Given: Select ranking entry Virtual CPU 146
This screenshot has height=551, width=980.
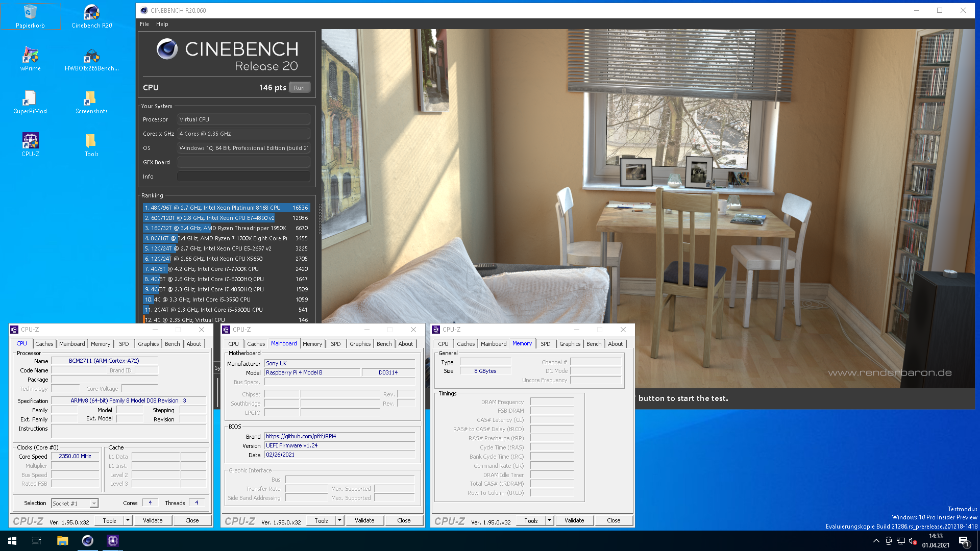Looking at the screenshot, I should tap(226, 320).
